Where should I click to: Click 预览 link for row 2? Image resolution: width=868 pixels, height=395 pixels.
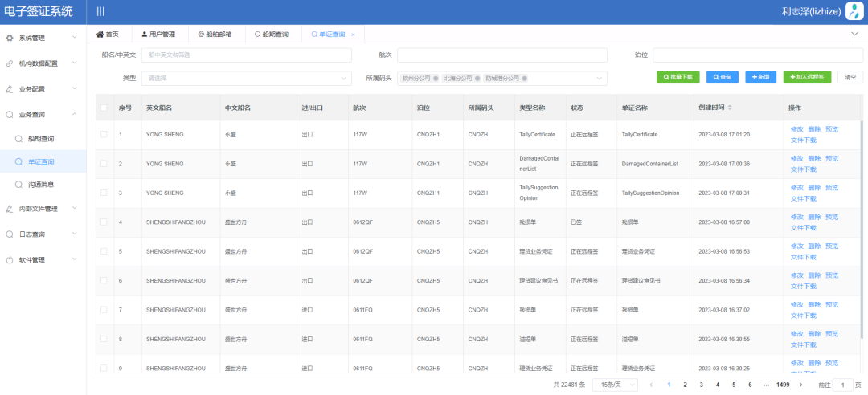832,158
